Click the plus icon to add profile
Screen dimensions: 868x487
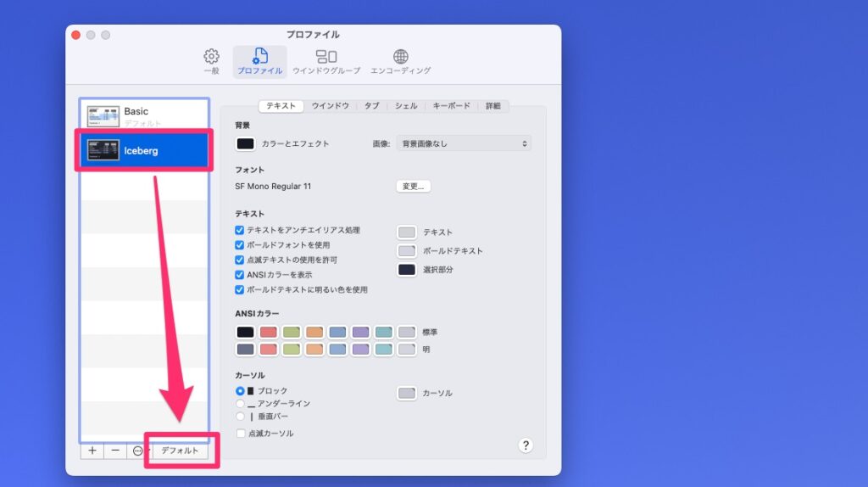pos(92,451)
